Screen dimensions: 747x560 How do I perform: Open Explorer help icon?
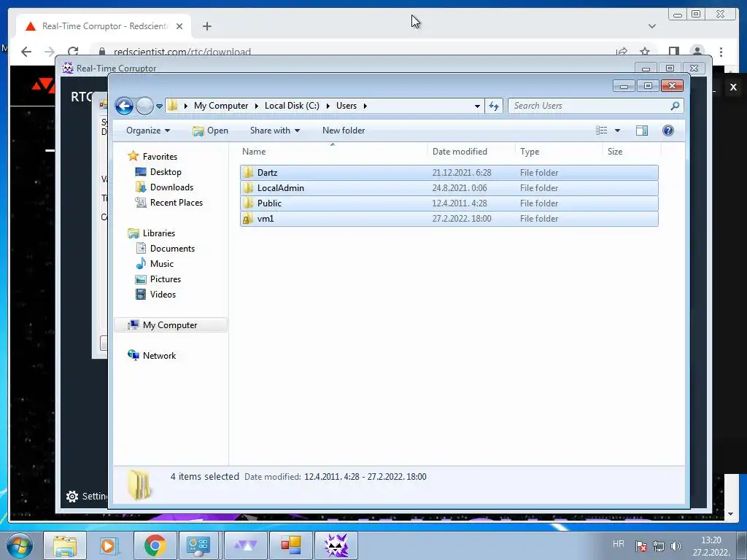(x=668, y=131)
